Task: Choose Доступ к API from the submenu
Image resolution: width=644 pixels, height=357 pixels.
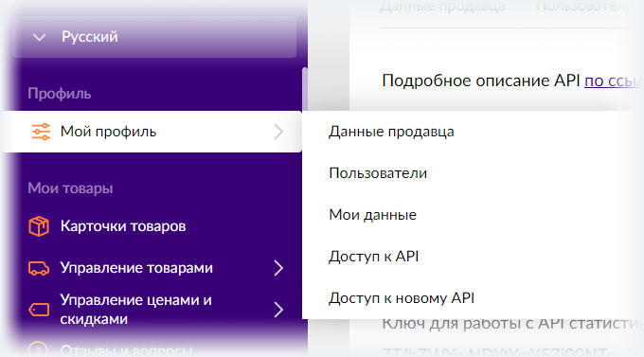Action: pos(373,256)
